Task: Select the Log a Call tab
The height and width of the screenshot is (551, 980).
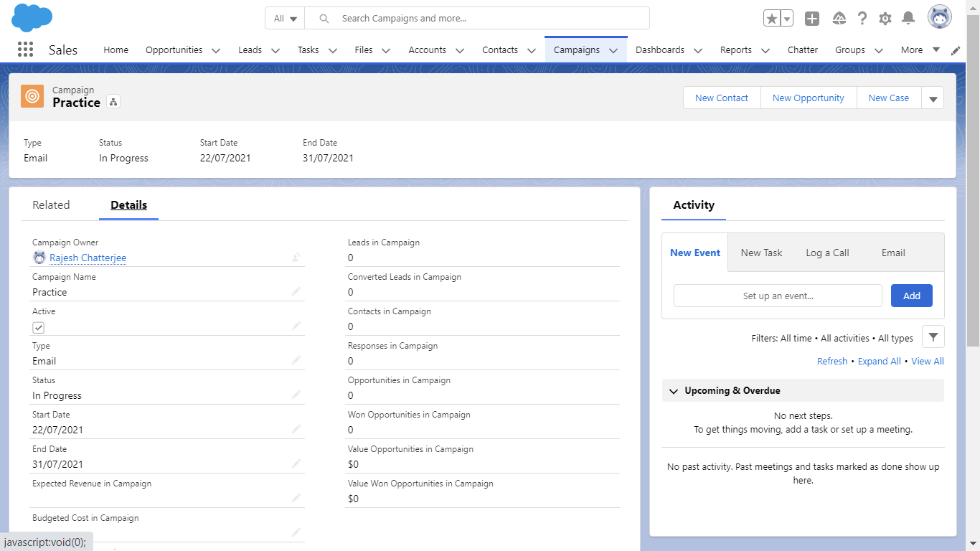Action: (x=827, y=253)
